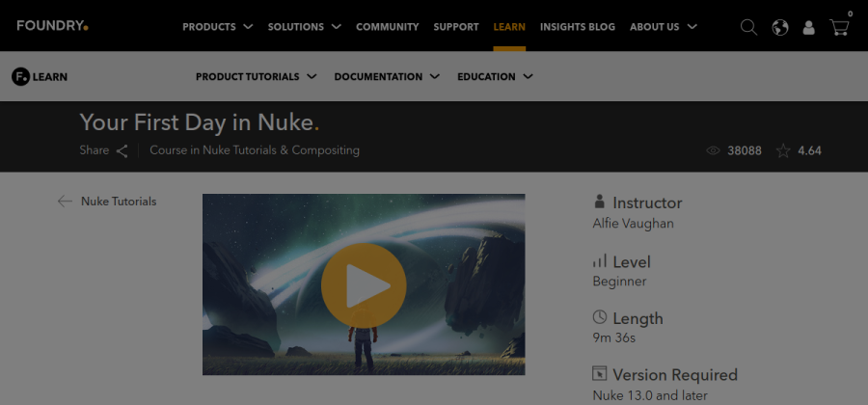Viewport: 868px width, 405px height.
Task: Go back to Nuke Tutorials
Action: click(119, 202)
